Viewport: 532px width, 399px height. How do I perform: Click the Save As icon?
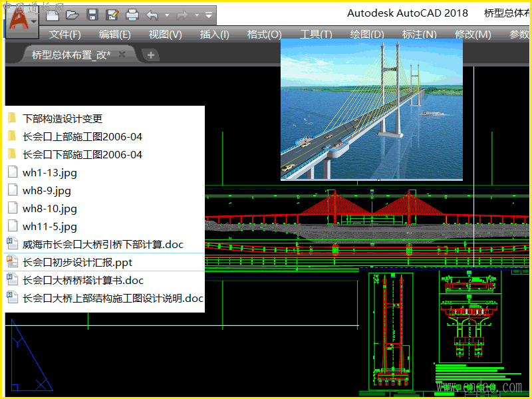coord(112,14)
